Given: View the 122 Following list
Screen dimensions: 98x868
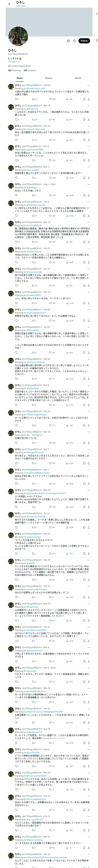Looking at the screenshot, I should click(14, 70).
